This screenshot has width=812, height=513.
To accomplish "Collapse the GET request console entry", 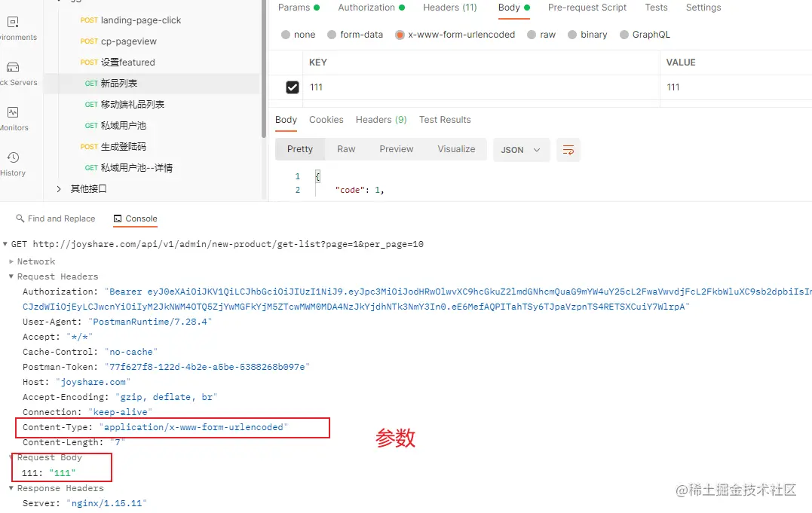I will click(x=5, y=244).
